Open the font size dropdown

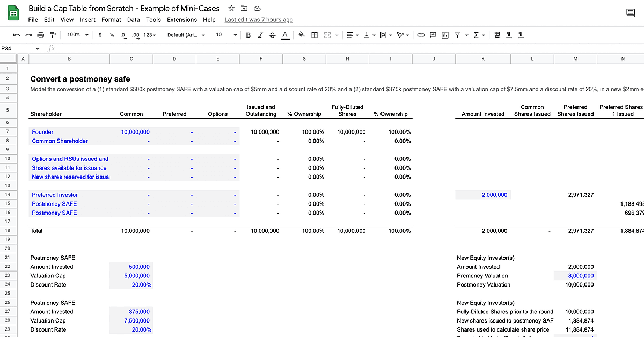click(x=226, y=35)
